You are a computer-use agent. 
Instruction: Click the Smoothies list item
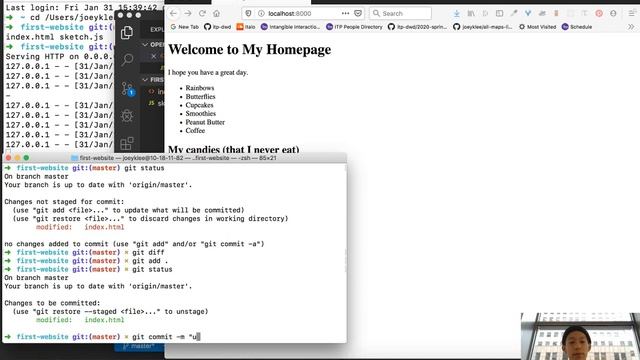(201, 113)
